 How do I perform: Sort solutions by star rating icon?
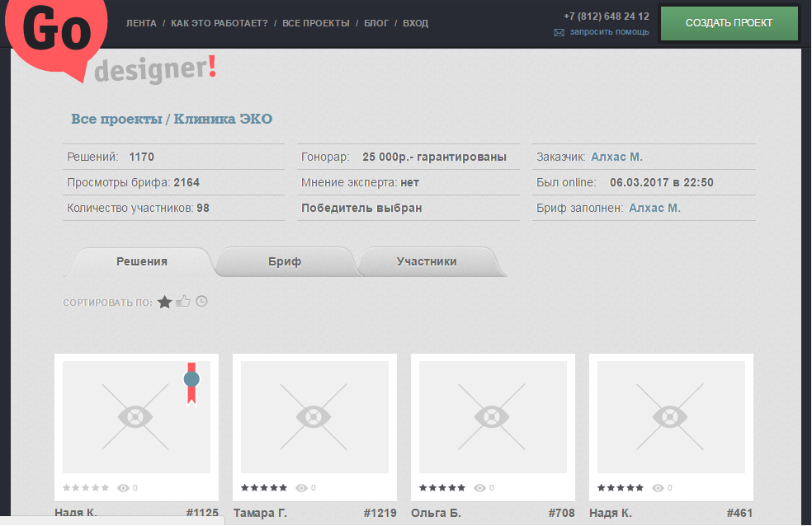[x=165, y=302]
